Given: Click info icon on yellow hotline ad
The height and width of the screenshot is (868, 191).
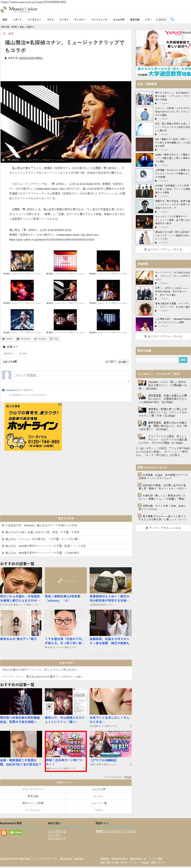Looking at the screenshot, I should [x=60, y=404].
